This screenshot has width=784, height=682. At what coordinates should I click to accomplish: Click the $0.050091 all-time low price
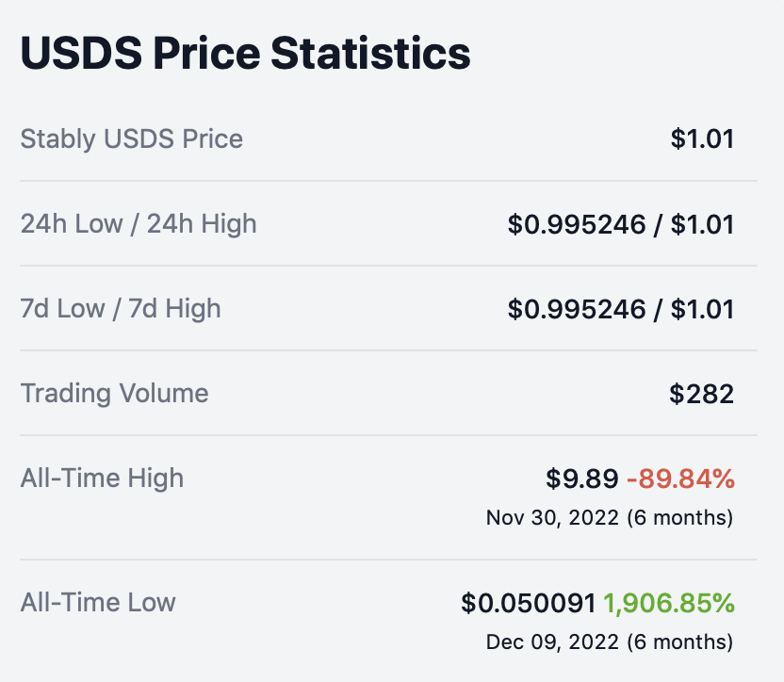528,603
